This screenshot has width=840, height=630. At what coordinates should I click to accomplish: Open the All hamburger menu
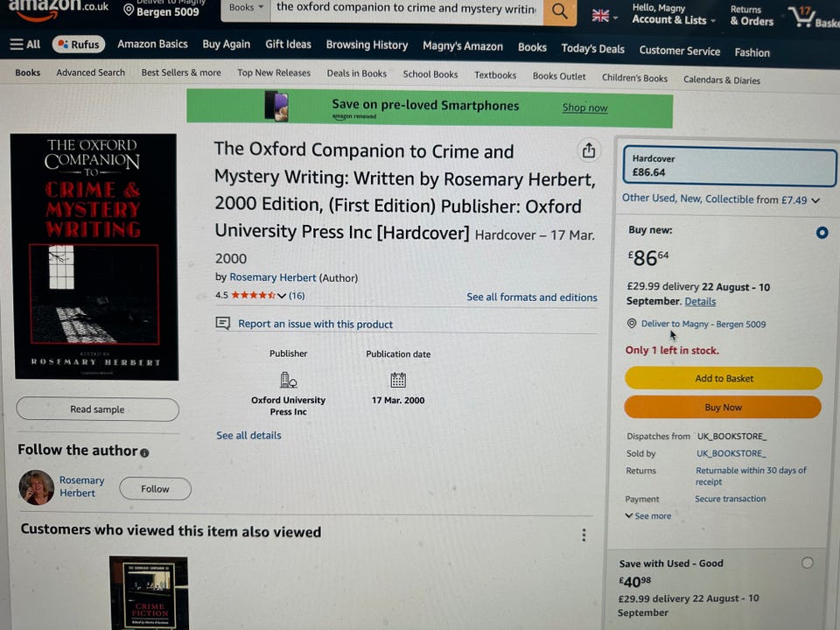coord(25,44)
